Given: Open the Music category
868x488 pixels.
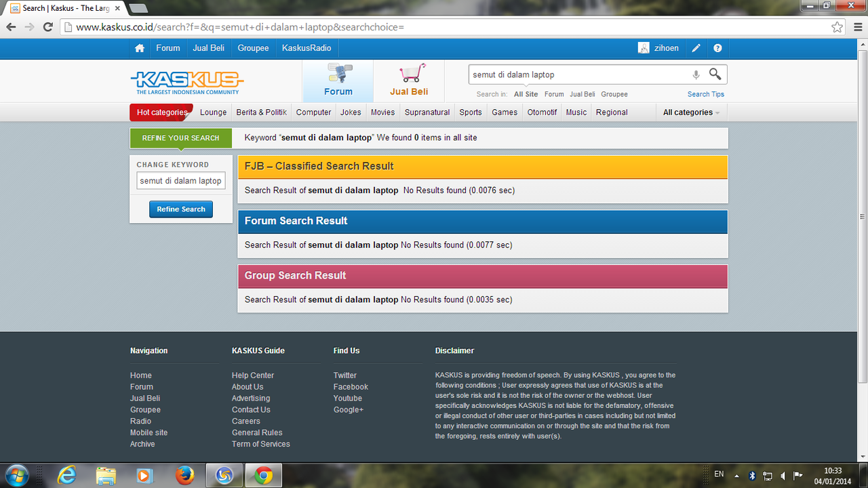Looking at the screenshot, I should tap(576, 113).
